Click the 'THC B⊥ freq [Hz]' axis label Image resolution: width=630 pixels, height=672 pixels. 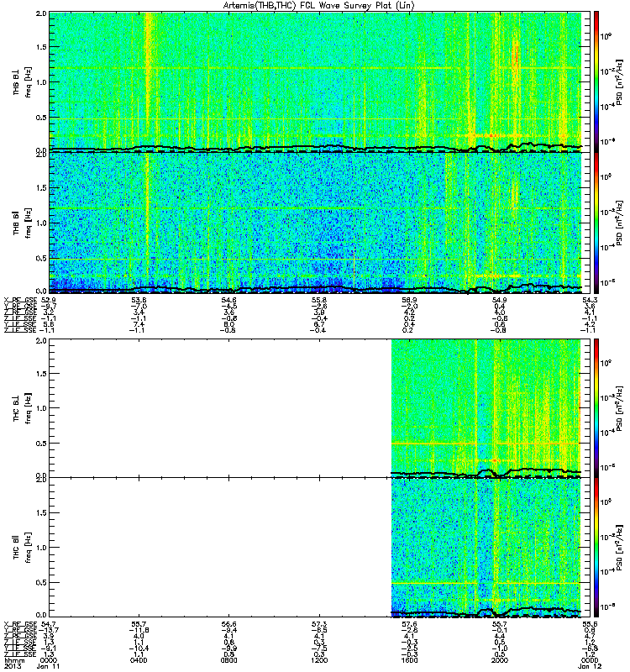[22, 408]
